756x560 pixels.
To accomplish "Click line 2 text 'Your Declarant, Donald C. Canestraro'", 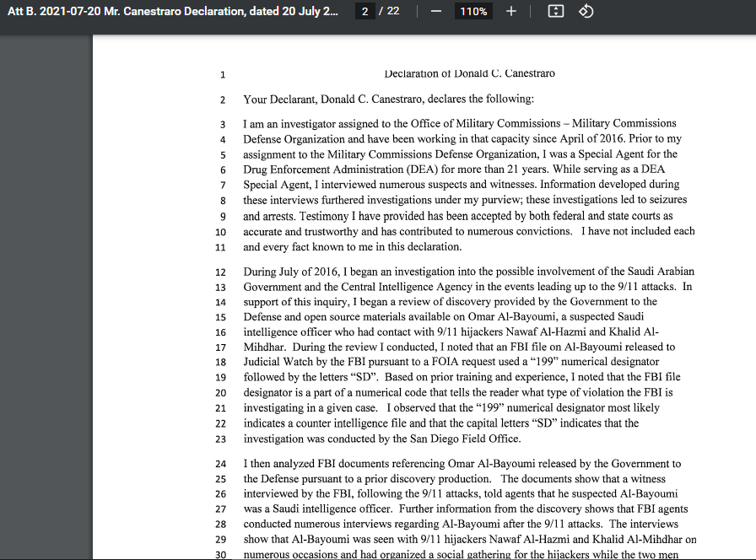I will (334, 99).
